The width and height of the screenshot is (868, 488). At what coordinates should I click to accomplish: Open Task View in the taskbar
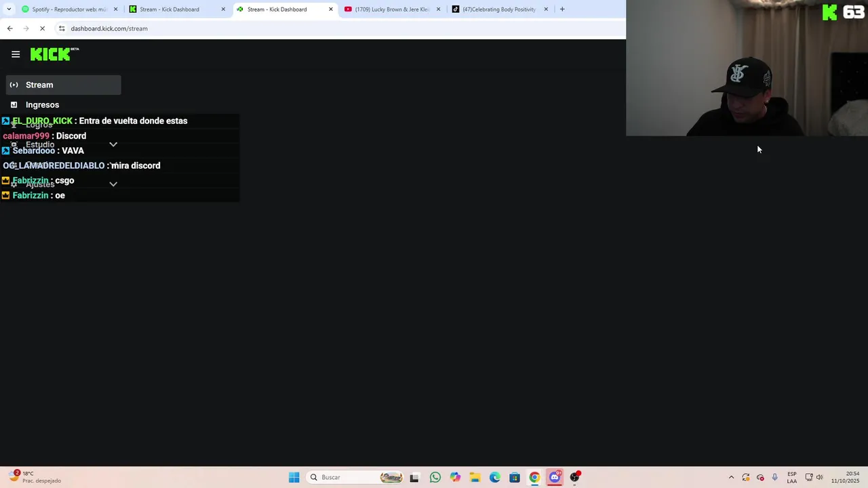click(414, 477)
